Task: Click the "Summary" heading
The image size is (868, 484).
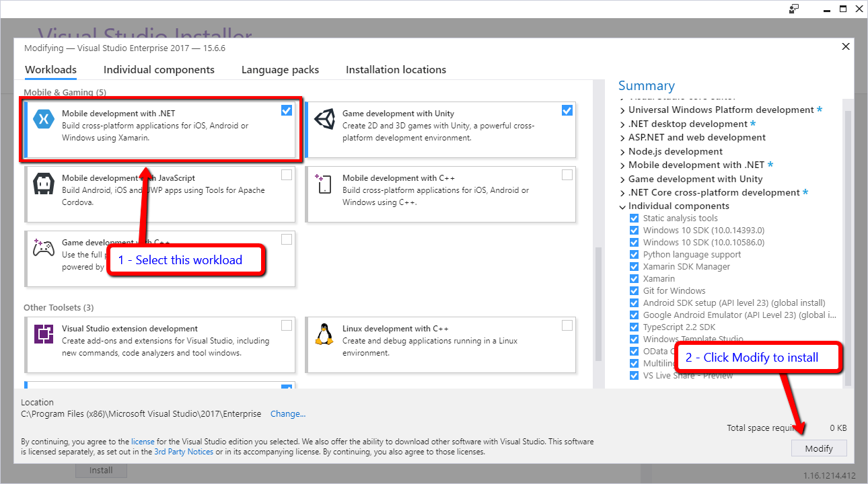Action: click(647, 85)
